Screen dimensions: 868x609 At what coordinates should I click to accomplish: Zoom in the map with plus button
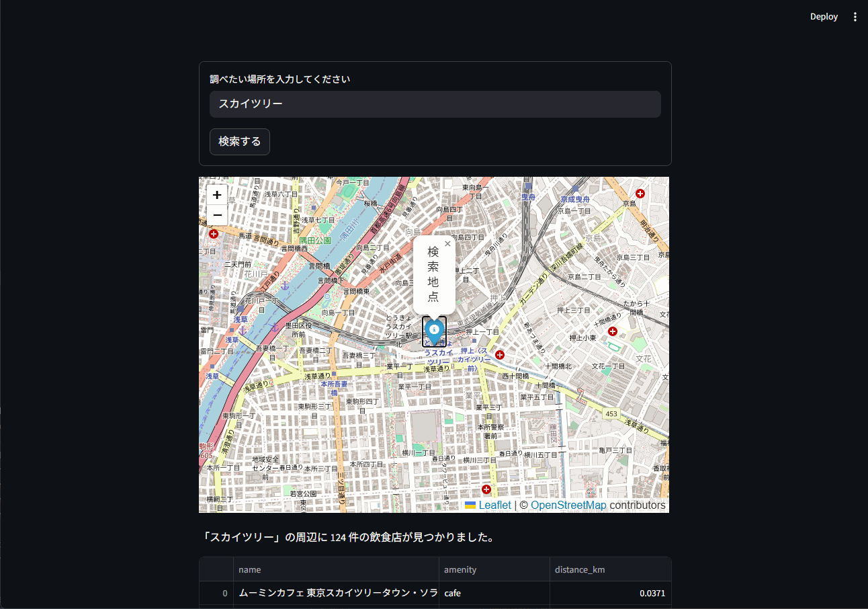coord(217,195)
